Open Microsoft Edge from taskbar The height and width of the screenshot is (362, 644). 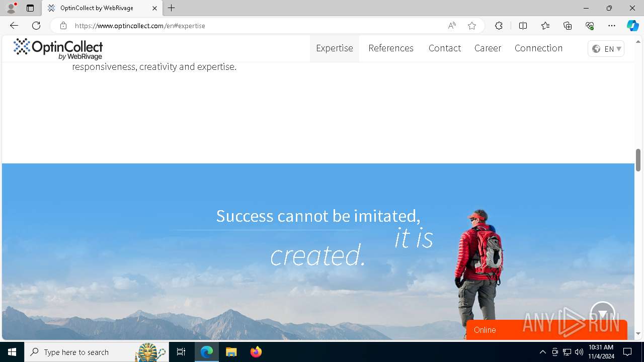coord(207,352)
